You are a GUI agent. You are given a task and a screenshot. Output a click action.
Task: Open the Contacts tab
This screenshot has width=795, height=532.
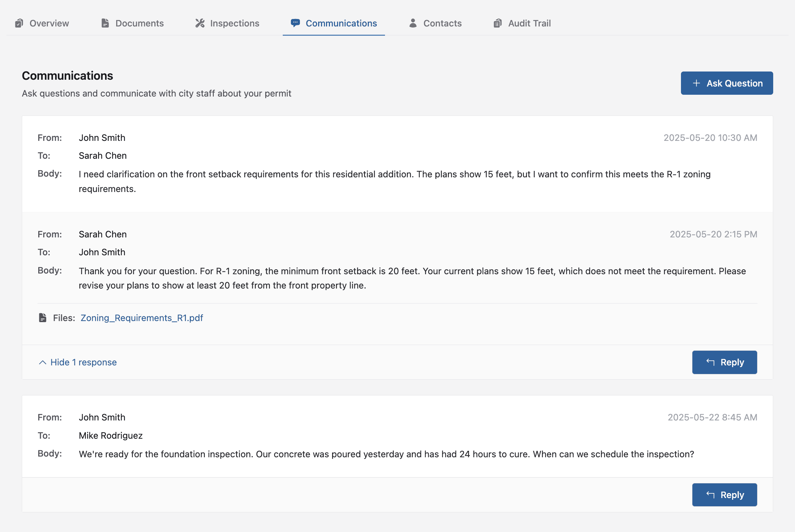click(442, 23)
